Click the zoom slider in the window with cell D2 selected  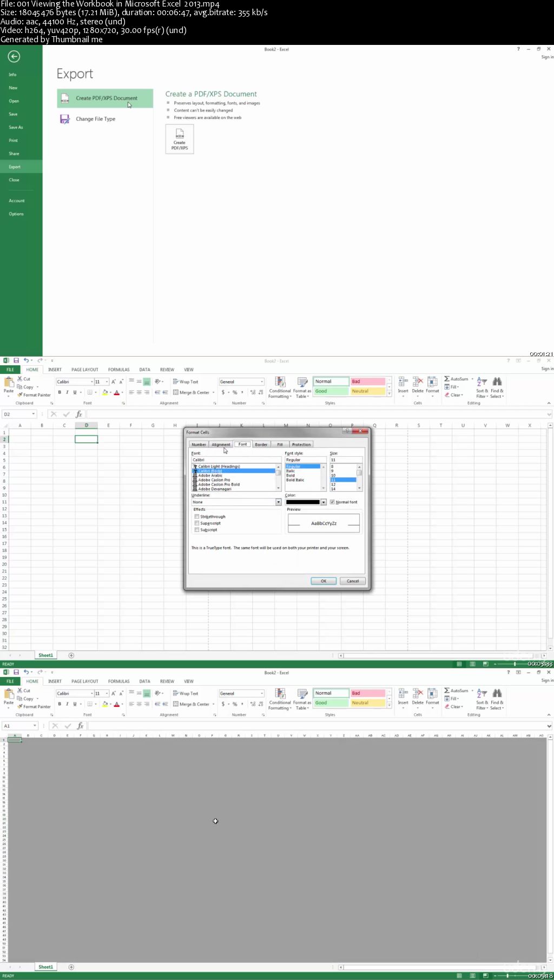[x=514, y=663]
